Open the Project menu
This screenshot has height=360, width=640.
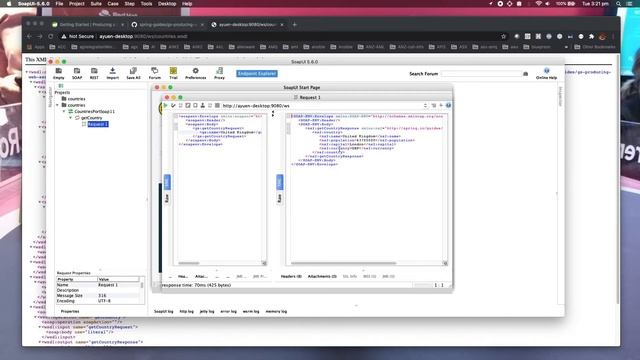77,4
